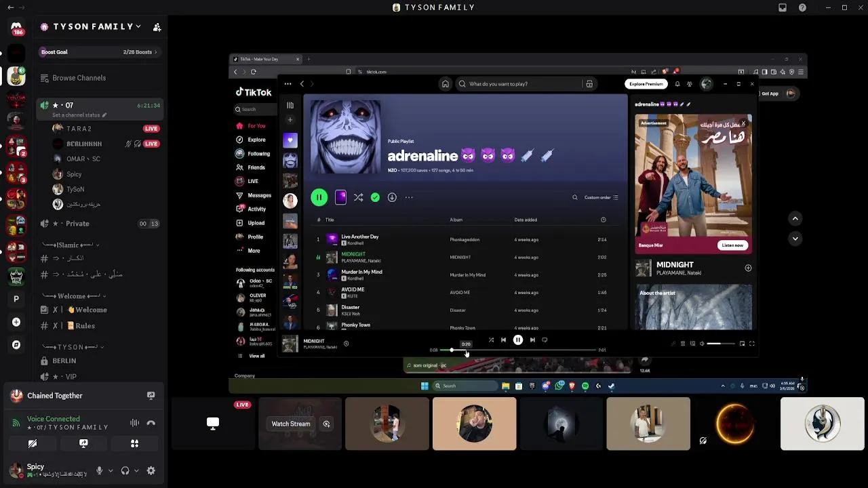Open the Spotify play queue
This screenshot has width=868, height=488.
click(x=683, y=344)
